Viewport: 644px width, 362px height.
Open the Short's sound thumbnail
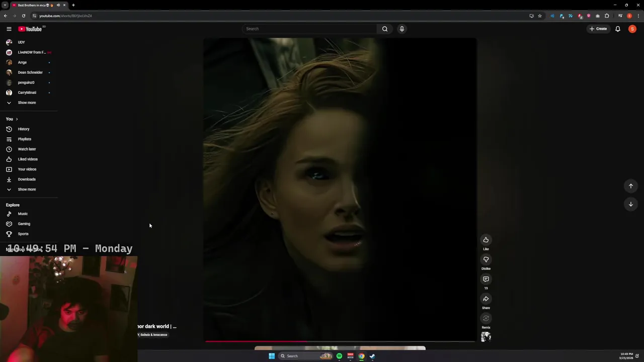(x=486, y=337)
